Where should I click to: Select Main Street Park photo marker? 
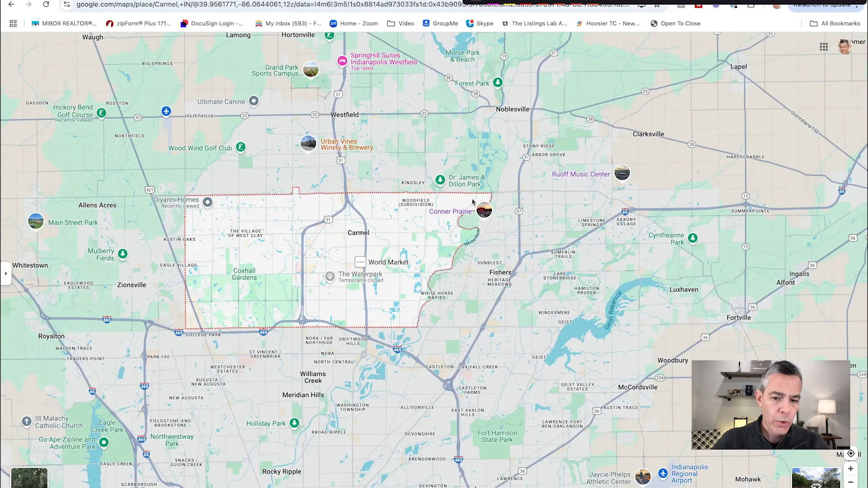[36, 221]
